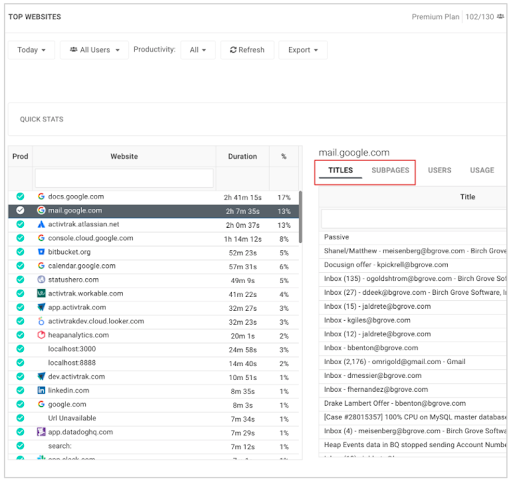Toggle productivity check for bitbucket.org

tap(20, 252)
